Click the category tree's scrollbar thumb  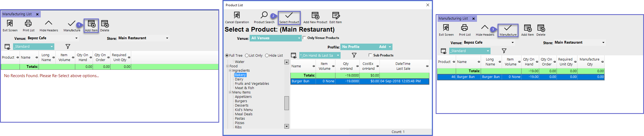287,103
